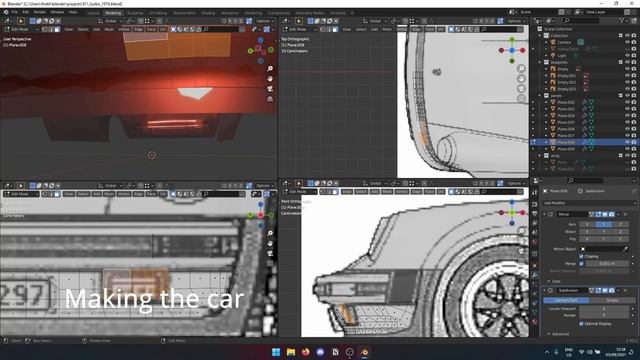This screenshot has width=640, height=360.
Task: Select Catmull-Clark subdivision type
Action: tap(566, 300)
